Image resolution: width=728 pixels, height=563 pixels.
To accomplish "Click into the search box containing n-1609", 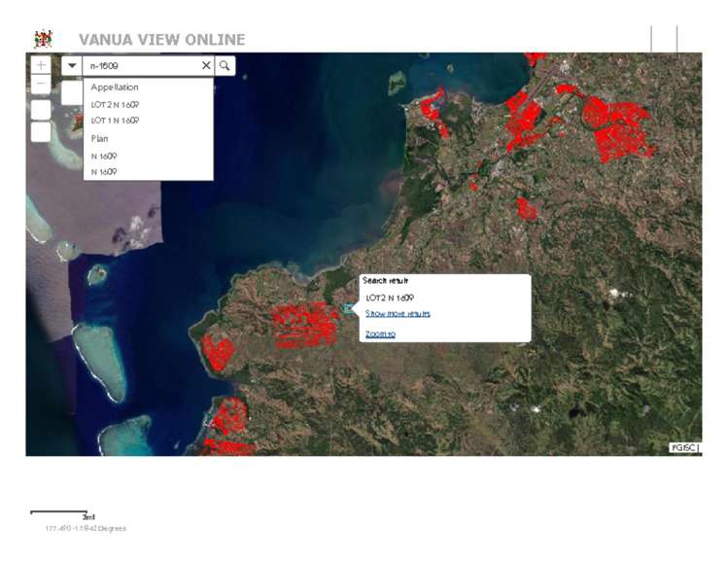I will [x=141, y=65].
